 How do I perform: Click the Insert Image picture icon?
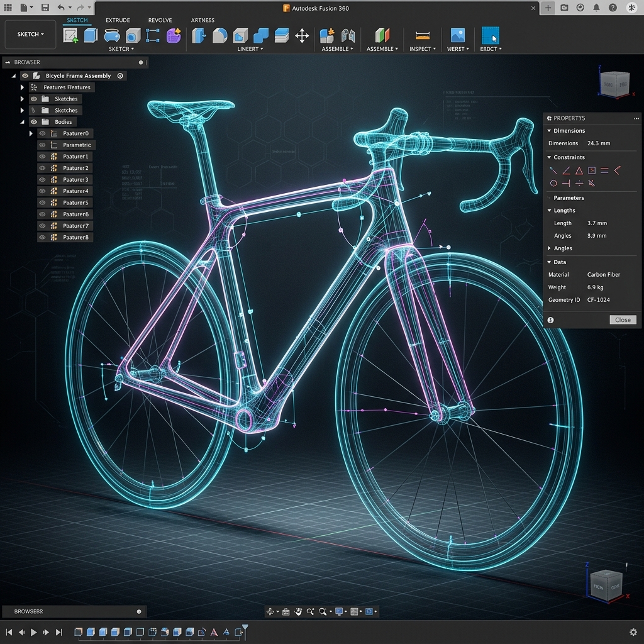coord(458,35)
